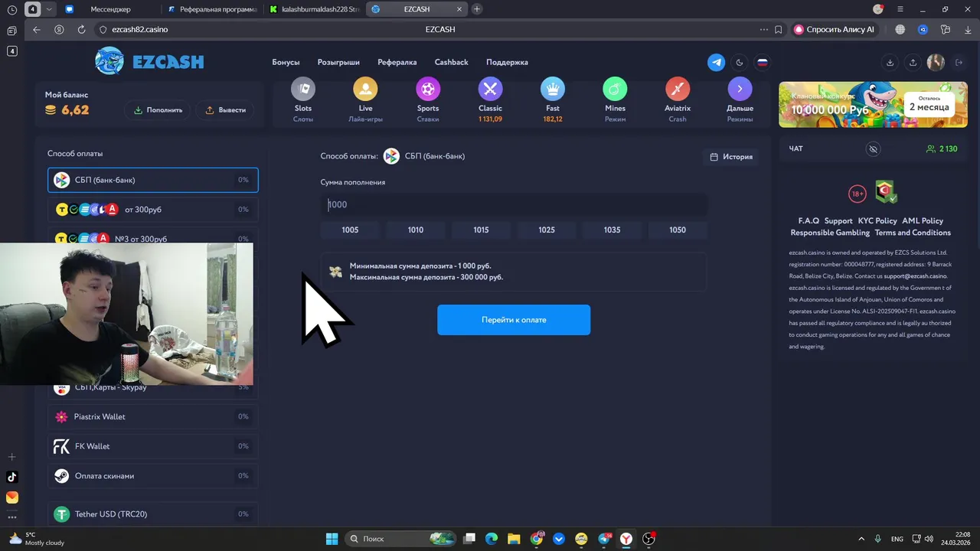Open the Classic mode icon
This screenshot has width=980, height=551.
click(490, 89)
